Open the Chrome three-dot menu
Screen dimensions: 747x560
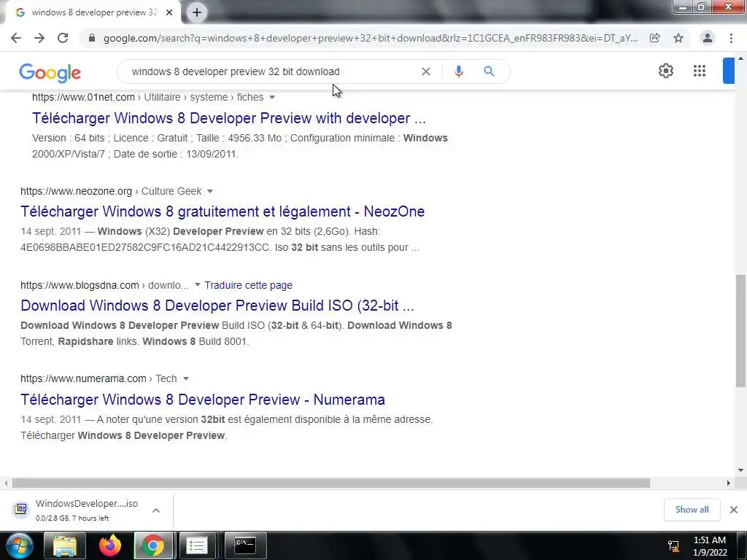[731, 38]
